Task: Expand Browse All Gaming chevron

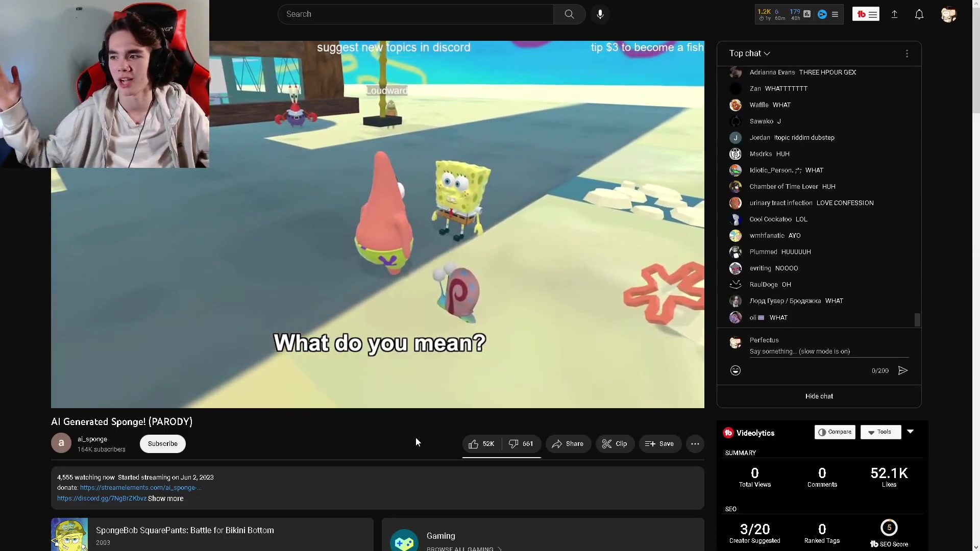Action: [x=500, y=548]
